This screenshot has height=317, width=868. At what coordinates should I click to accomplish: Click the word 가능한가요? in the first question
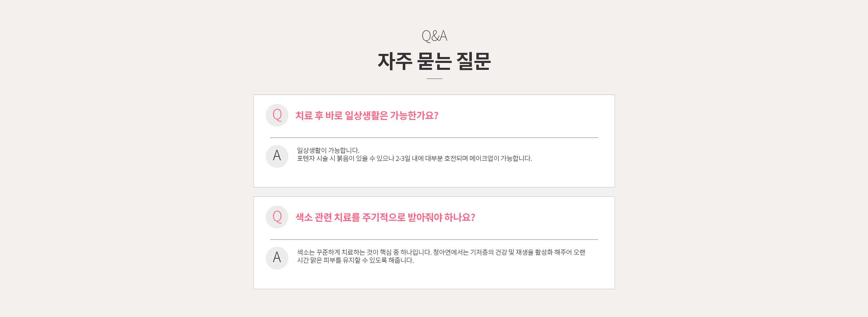tap(414, 116)
